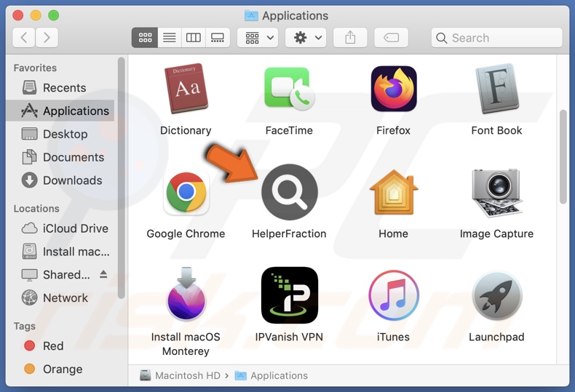The height and width of the screenshot is (392, 575).
Task: Open Downloads in the sidebar
Action: click(x=60, y=180)
